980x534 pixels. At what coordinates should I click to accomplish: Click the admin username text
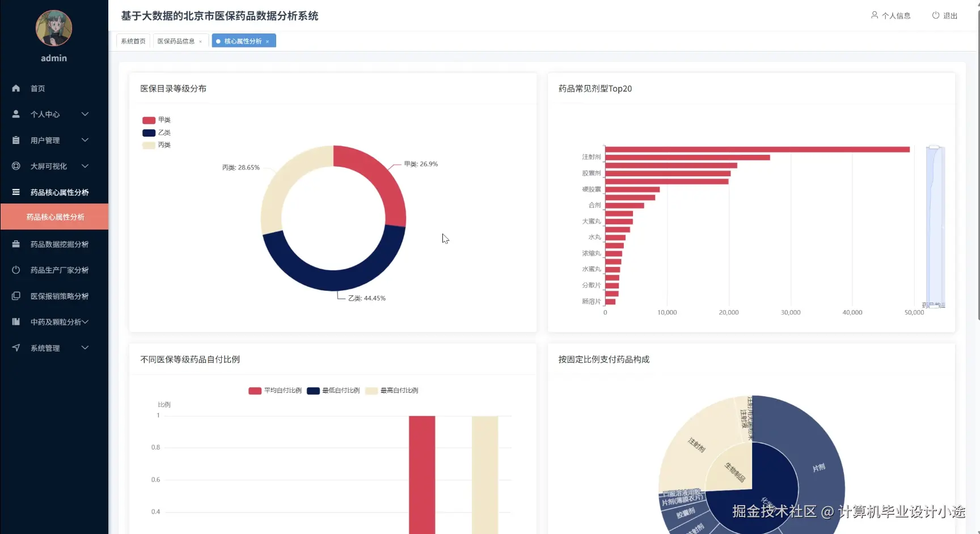pyautogui.click(x=54, y=58)
